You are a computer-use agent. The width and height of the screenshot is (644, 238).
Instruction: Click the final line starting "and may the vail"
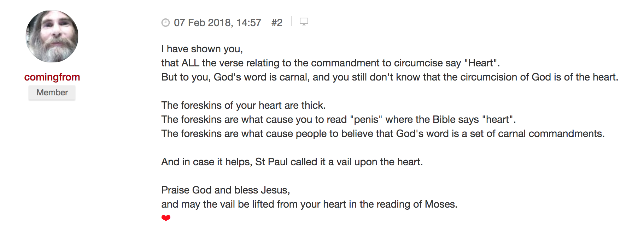point(309,204)
